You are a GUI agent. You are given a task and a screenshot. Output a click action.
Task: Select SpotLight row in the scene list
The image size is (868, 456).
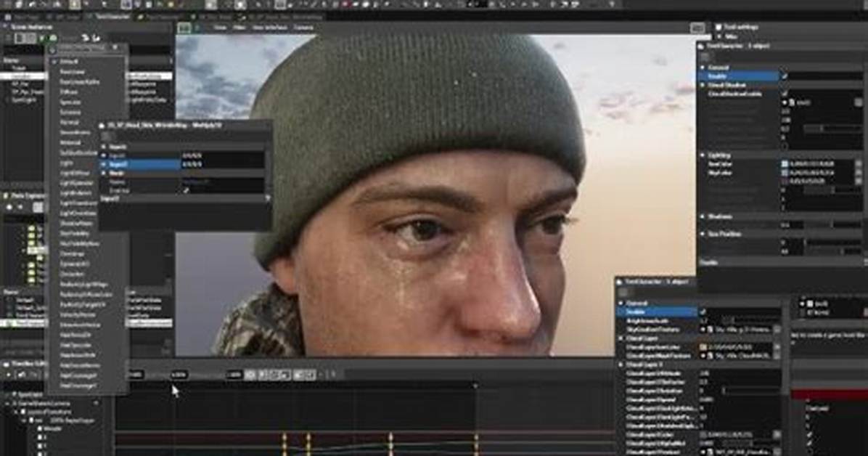[24, 100]
